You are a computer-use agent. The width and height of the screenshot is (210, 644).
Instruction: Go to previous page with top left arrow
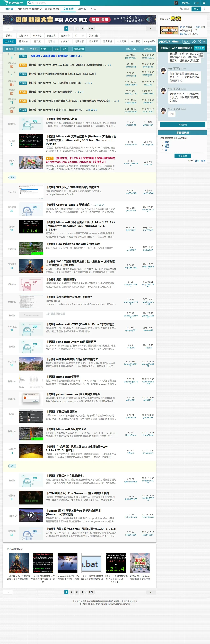(x=8, y=28)
